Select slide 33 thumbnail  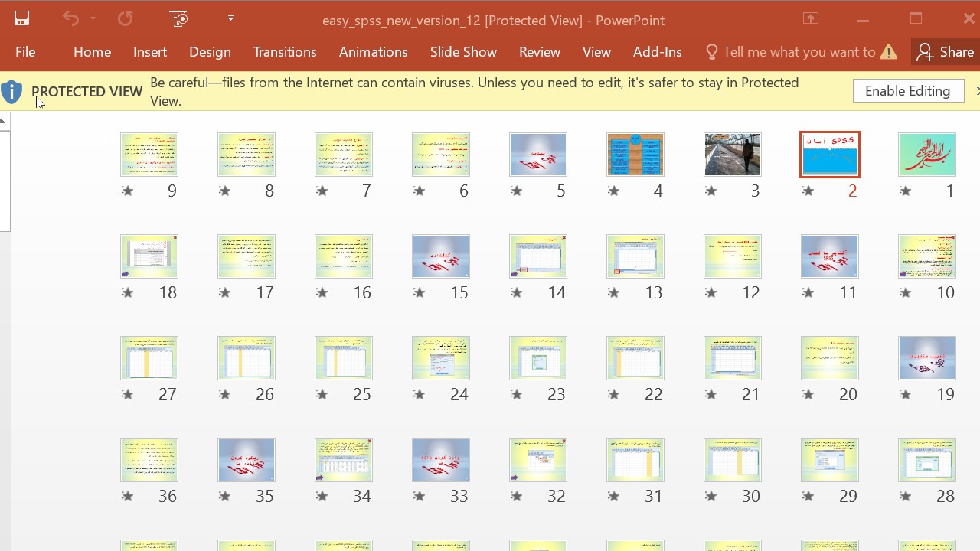tap(440, 460)
